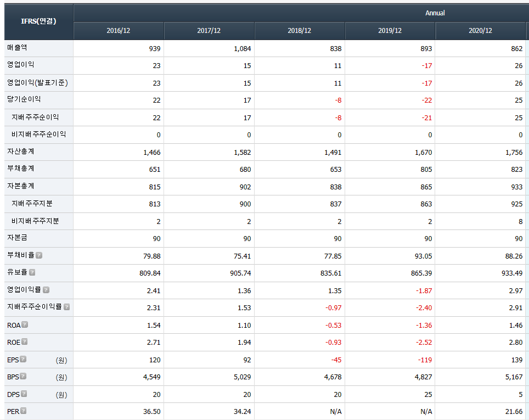The height and width of the screenshot is (420, 529).
Task: Click 2019/12 ROA value -1.36
Action: pos(424,326)
